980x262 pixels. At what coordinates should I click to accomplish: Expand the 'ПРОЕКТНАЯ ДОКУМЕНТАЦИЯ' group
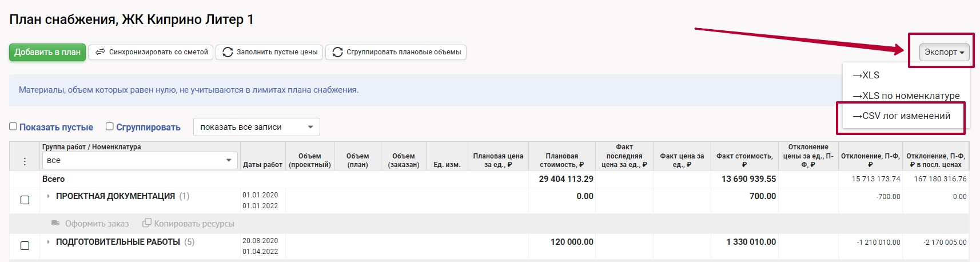click(x=48, y=196)
